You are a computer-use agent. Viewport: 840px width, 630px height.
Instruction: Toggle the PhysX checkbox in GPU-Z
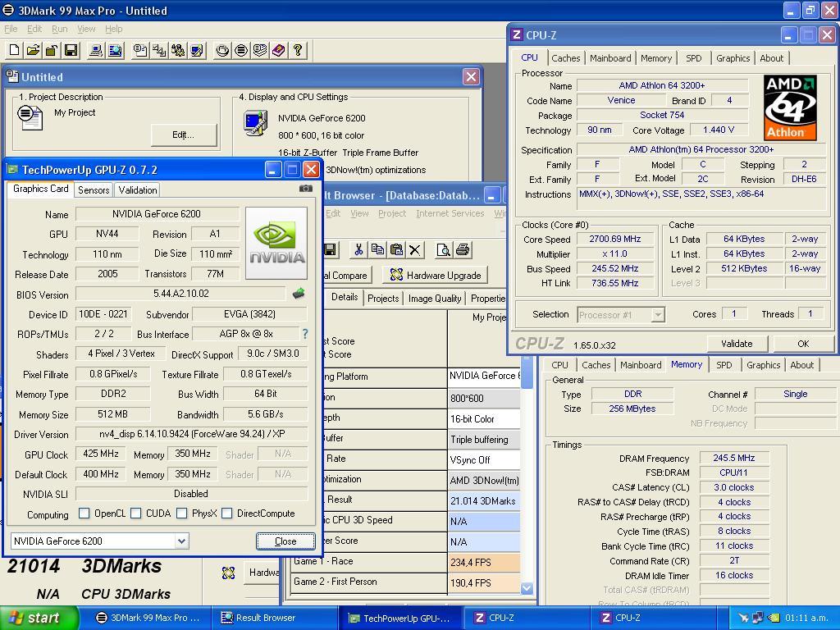click(181, 514)
